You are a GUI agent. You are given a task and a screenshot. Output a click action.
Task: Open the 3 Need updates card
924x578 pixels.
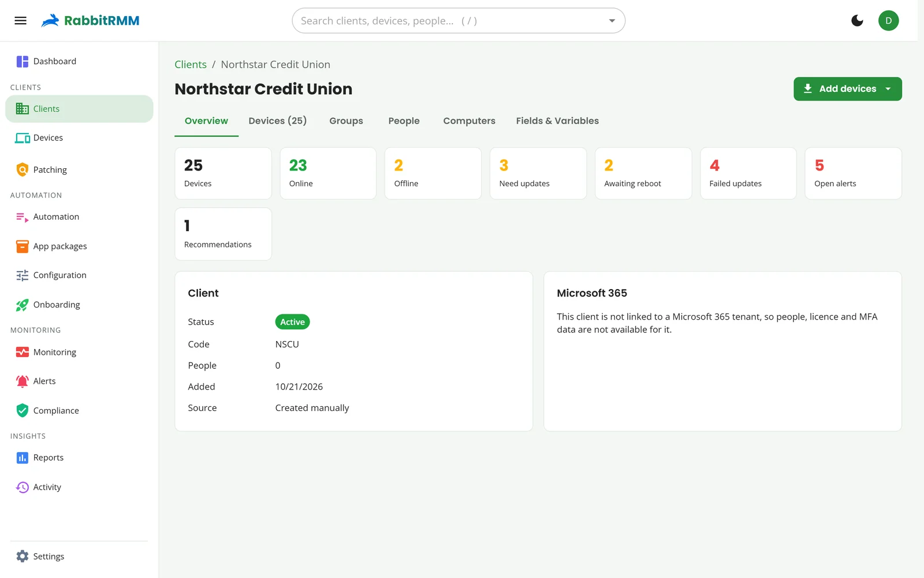click(538, 173)
